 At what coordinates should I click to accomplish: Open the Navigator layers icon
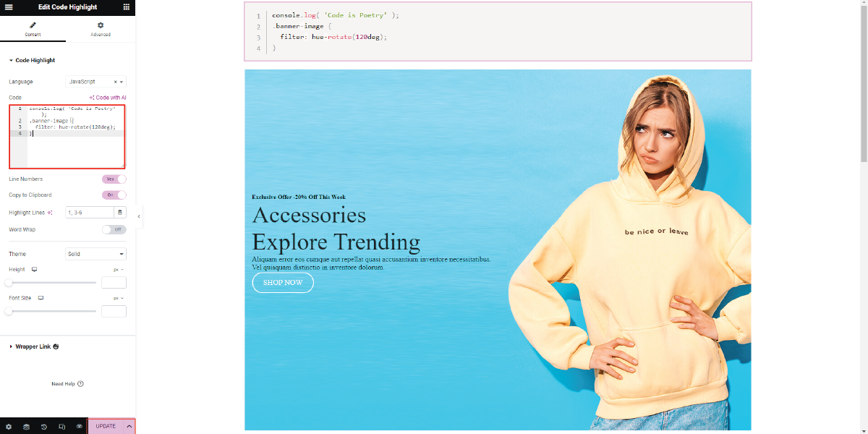26,427
